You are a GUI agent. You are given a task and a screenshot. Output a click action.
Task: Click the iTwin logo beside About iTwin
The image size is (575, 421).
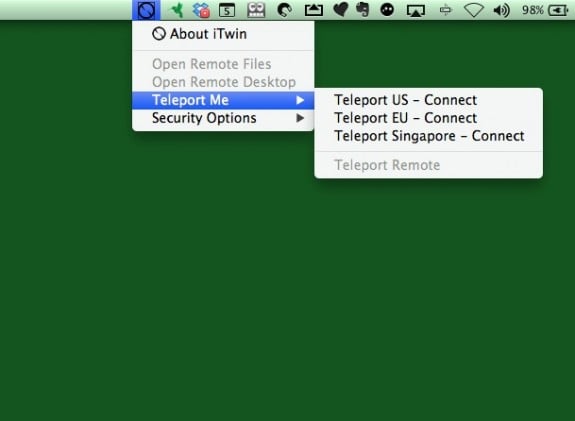point(159,34)
